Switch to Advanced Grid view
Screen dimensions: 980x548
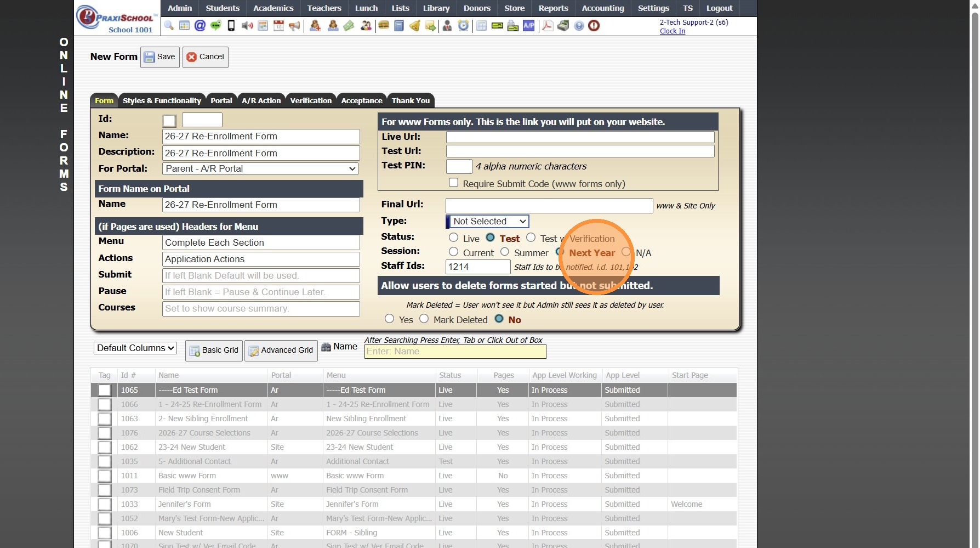pyautogui.click(x=281, y=351)
